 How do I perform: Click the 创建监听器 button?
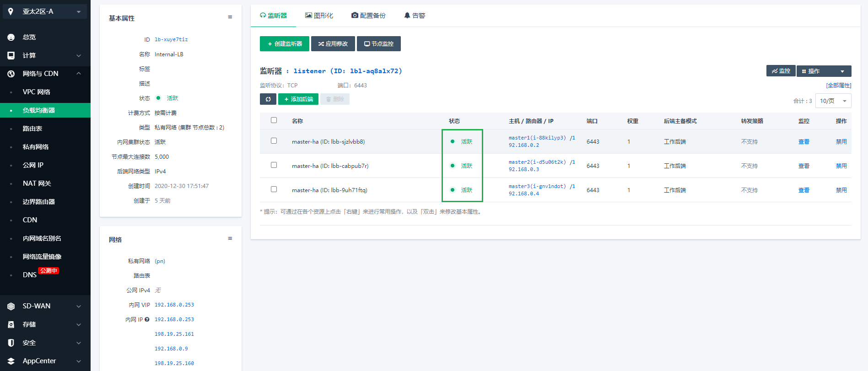284,44
